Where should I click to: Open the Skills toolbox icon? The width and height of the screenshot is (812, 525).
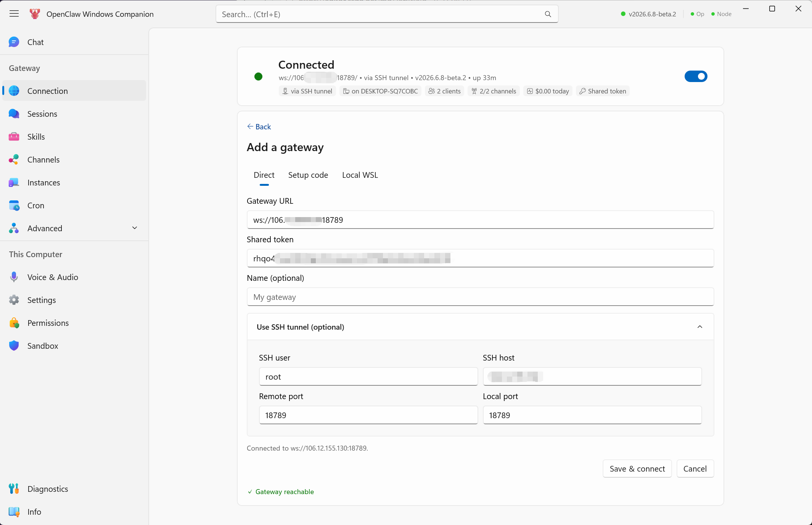14,137
